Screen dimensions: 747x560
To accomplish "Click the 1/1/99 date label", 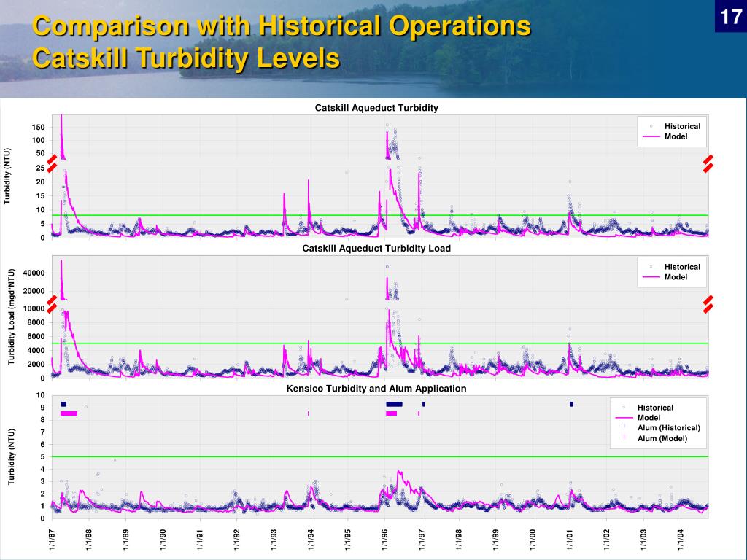I will click(x=496, y=540).
